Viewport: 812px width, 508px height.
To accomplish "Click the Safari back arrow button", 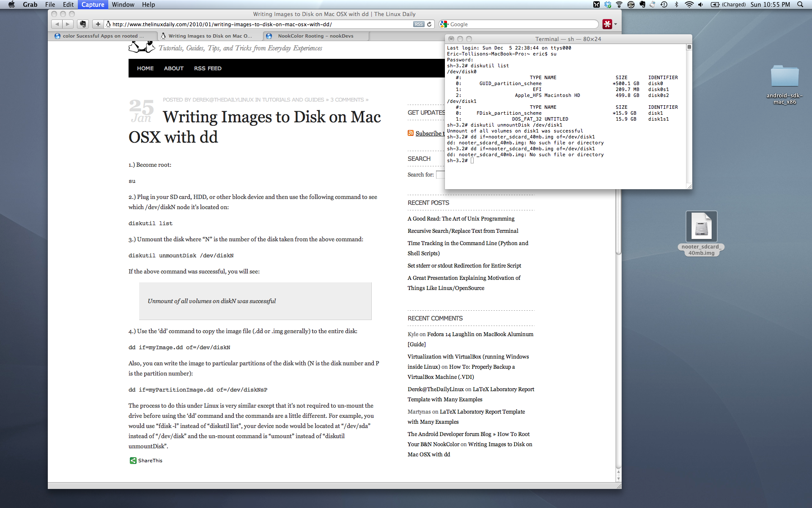I will coord(57,24).
